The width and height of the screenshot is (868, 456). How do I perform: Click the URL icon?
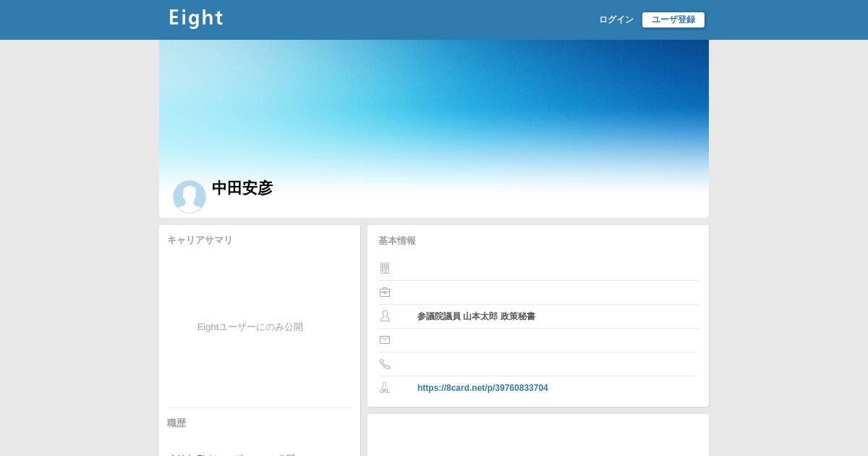(x=384, y=388)
